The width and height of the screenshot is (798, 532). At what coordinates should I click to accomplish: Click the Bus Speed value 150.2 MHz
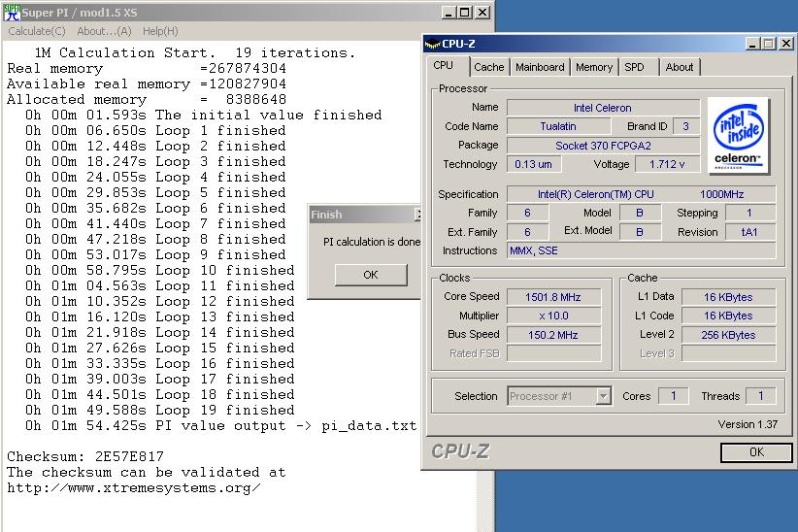553,335
